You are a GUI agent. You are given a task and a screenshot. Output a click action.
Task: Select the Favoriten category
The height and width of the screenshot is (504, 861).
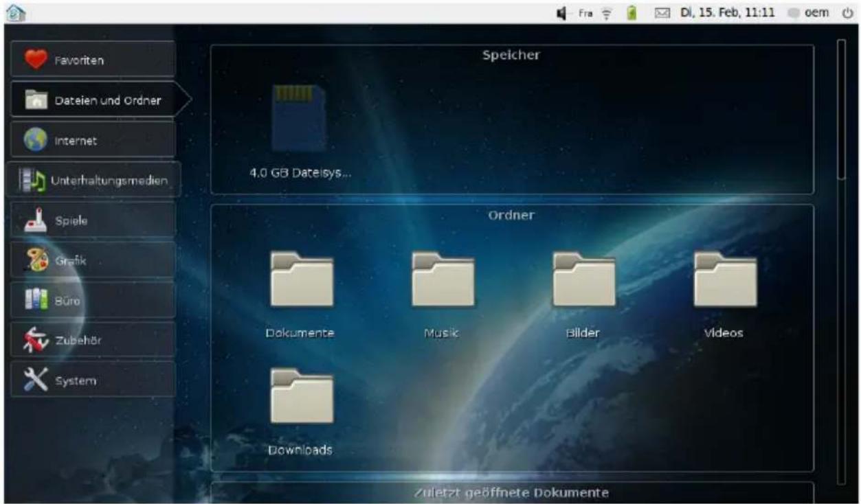point(93,59)
